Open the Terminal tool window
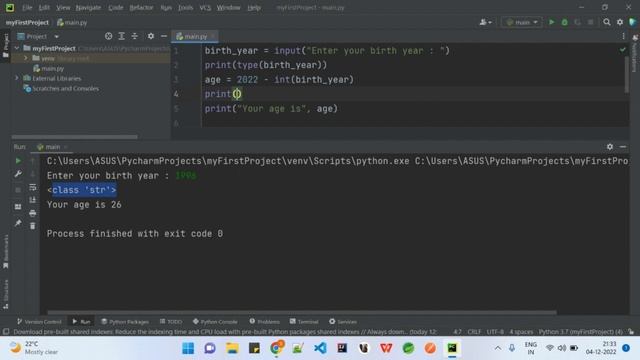The width and height of the screenshot is (640, 360). [304, 322]
